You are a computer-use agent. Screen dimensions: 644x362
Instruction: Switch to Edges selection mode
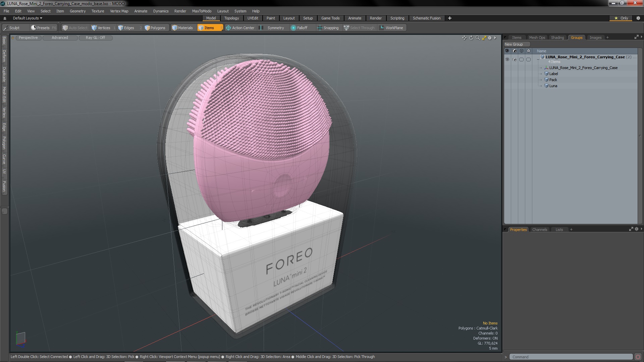coord(129,28)
